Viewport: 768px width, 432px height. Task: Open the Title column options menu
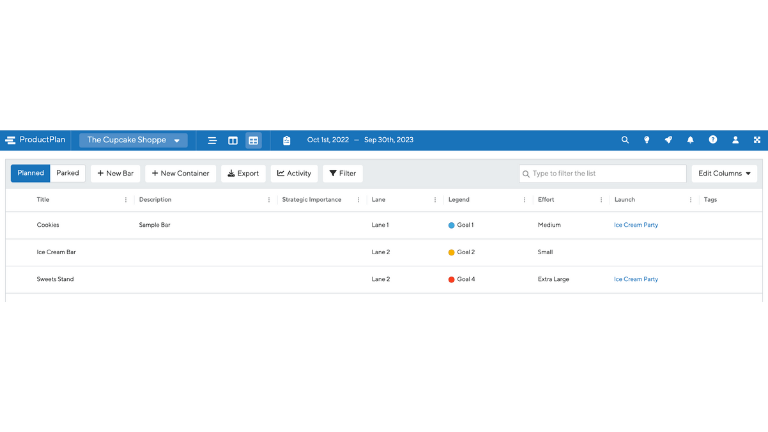[x=126, y=200]
